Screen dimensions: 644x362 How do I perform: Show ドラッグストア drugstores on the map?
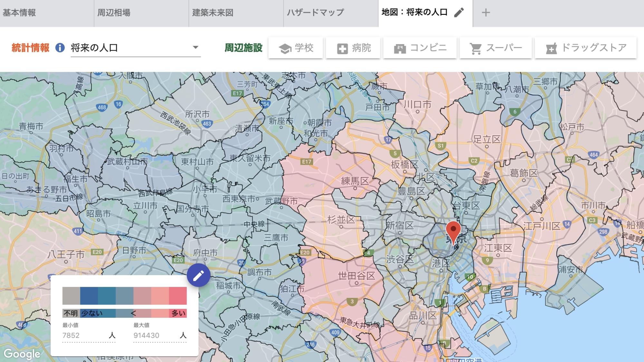pos(585,48)
